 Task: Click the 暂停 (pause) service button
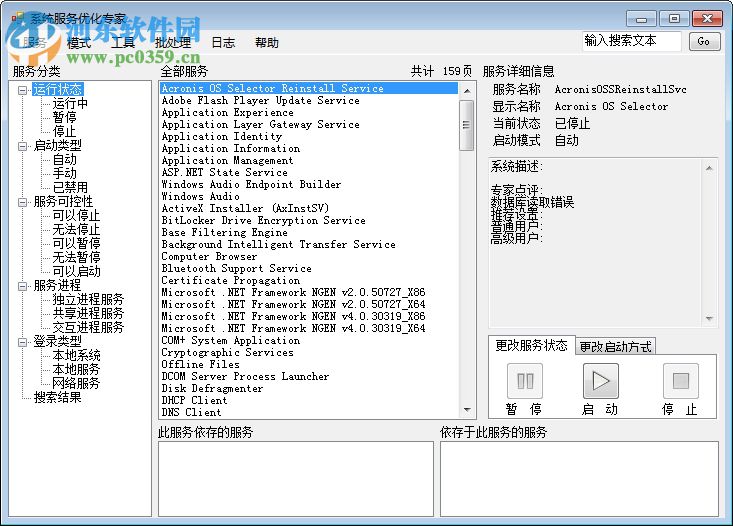(525, 381)
